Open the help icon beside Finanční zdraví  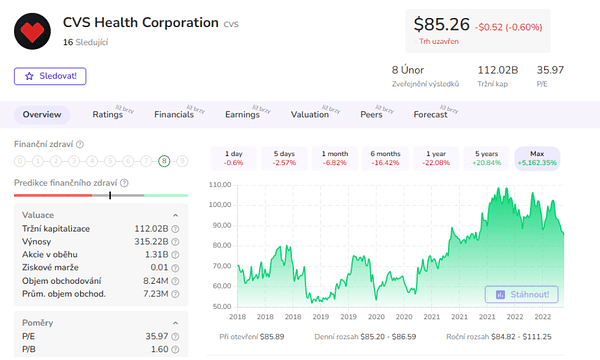[x=80, y=145]
